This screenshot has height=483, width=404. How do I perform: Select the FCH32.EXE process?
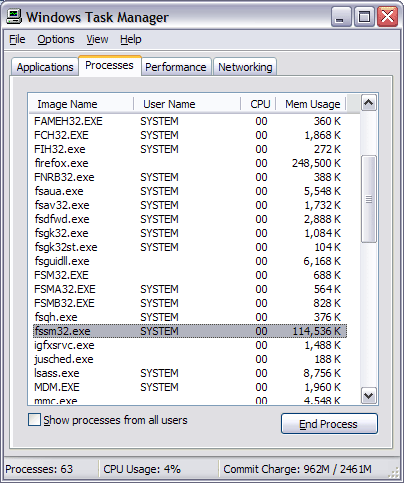[190, 135]
